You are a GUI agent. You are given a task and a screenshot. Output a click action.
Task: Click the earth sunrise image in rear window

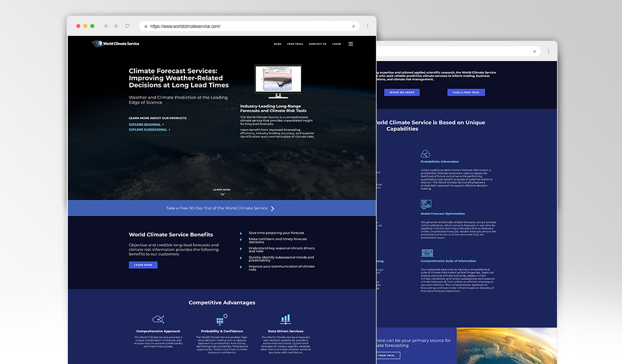tap(507, 346)
